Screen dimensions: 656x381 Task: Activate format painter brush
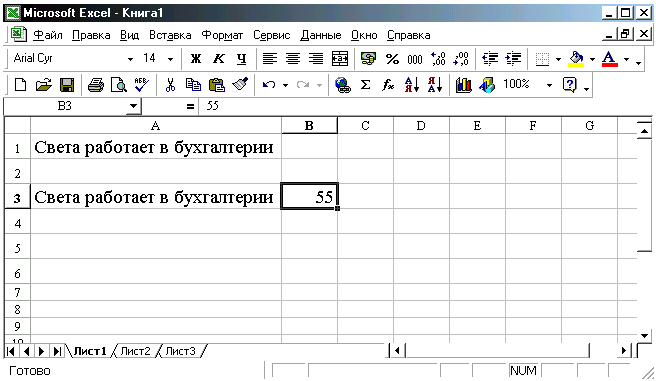(240, 85)
